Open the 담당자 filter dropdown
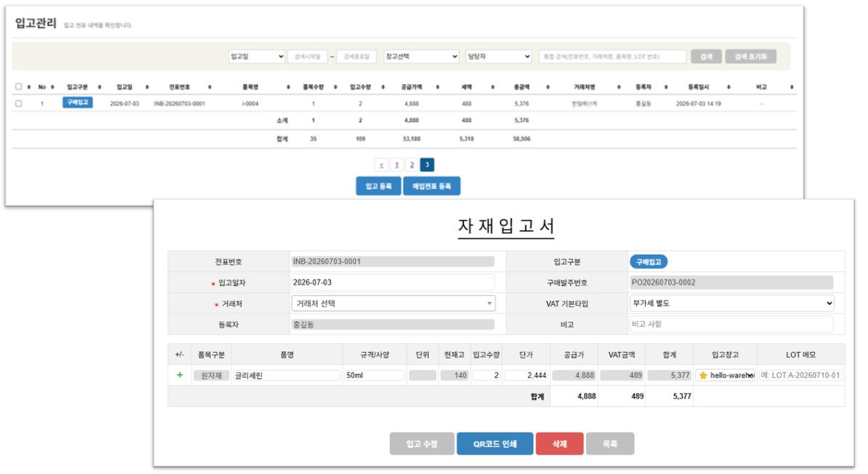Screen dimensions: 868x474 tap(499, 57)
